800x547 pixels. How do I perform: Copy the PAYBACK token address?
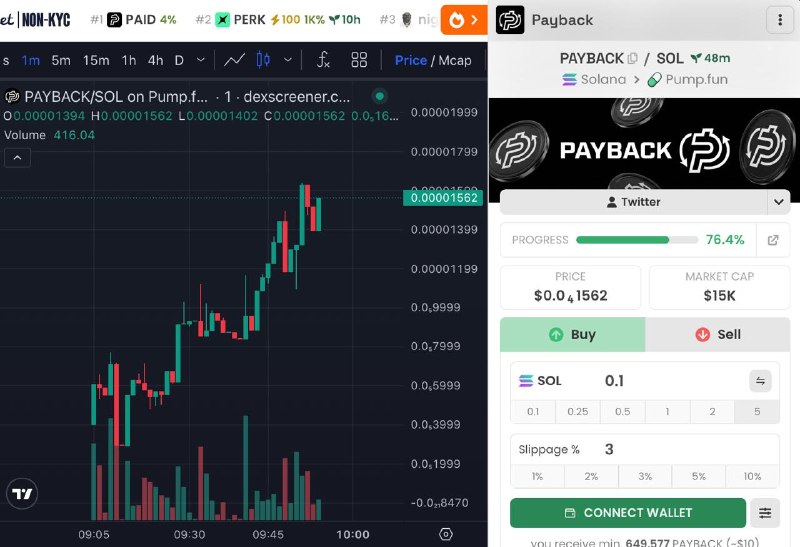(x=633, y=58)
